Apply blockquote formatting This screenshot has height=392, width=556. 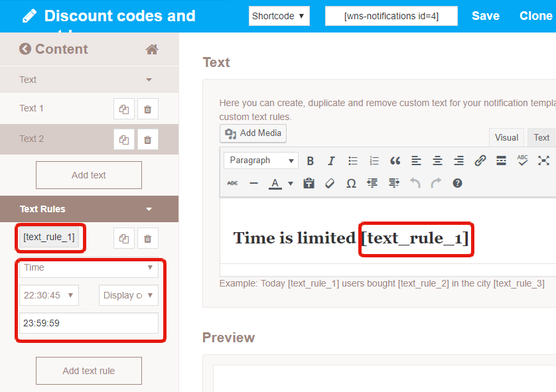click(x=395, y=161)
